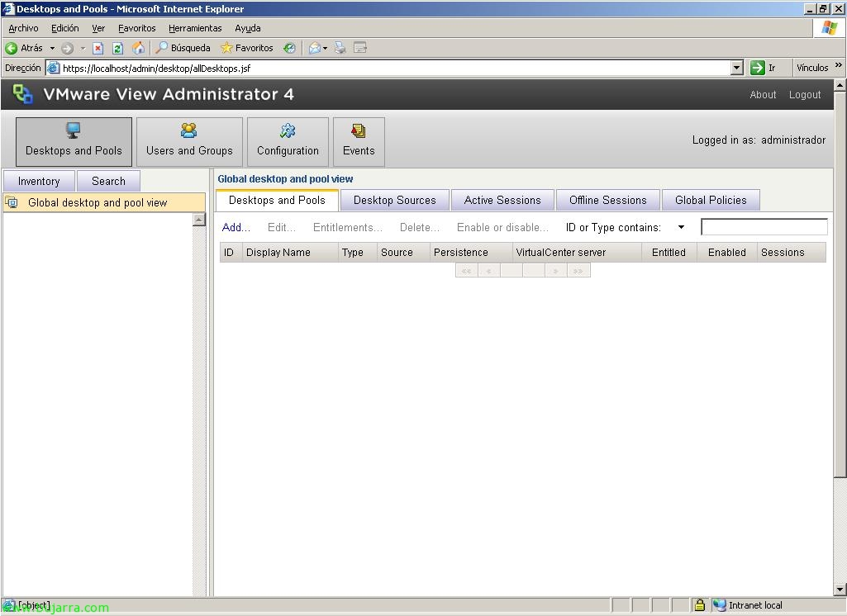Screen dimensions: 847x616
Task: Click the main page scroll up arrow
Action: point(840,85)
